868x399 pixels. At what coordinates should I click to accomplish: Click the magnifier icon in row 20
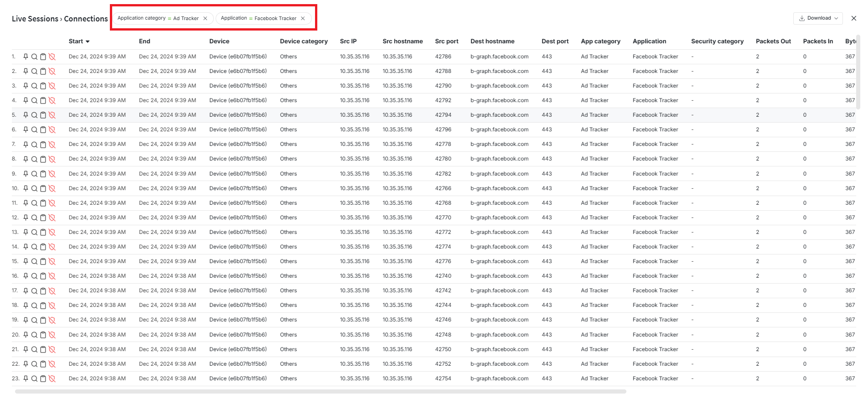click(x=34, y=335)
